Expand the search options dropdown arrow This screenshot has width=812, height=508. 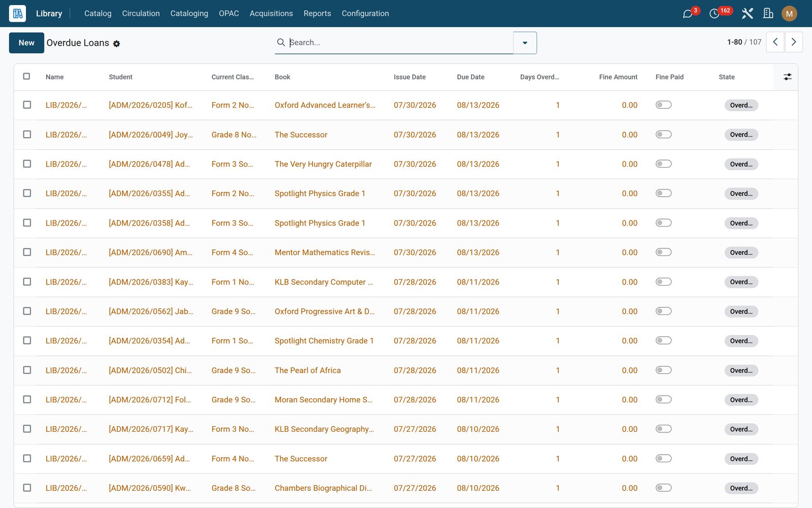525,43
